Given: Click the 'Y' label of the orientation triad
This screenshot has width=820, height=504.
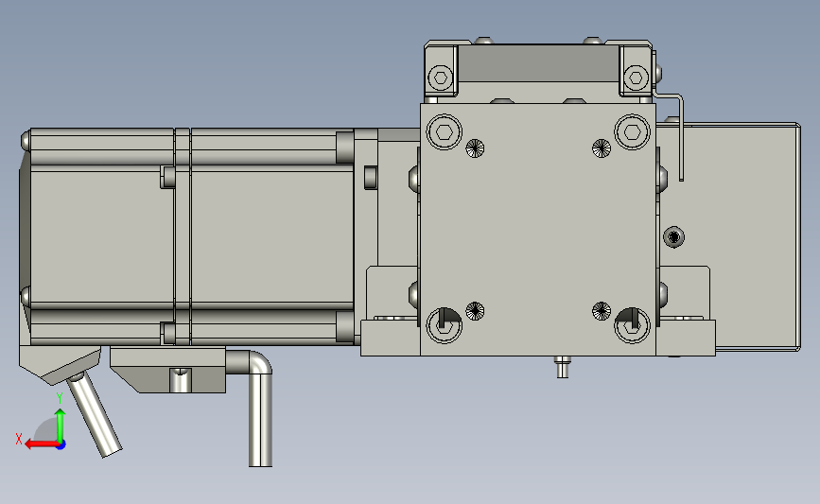Looking at the screenshot, I should coord(60,398).
